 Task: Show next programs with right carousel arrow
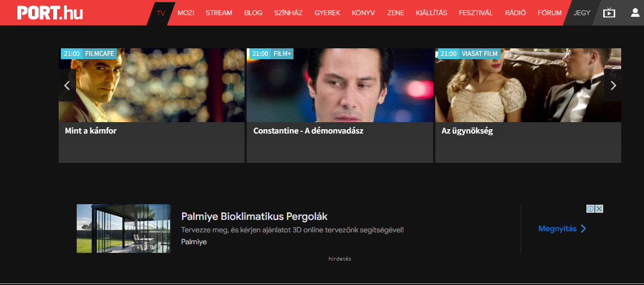(613, 85)
